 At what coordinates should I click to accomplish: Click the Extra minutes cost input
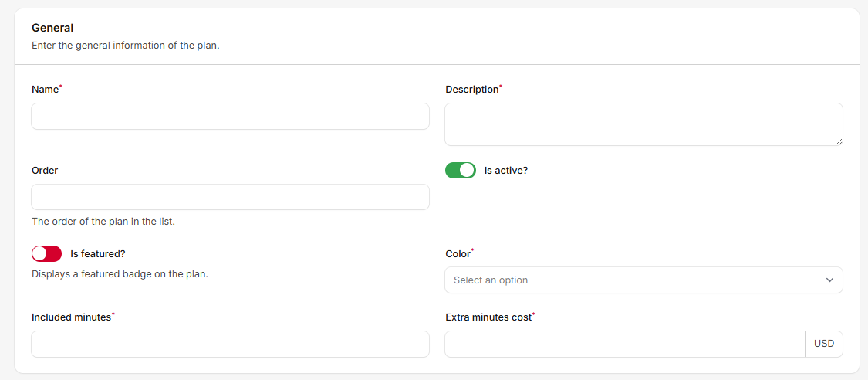(x=625, y=344)
